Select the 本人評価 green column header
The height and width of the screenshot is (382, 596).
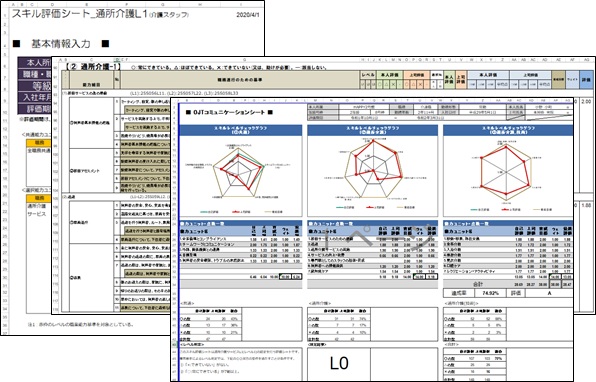[390, 75]
